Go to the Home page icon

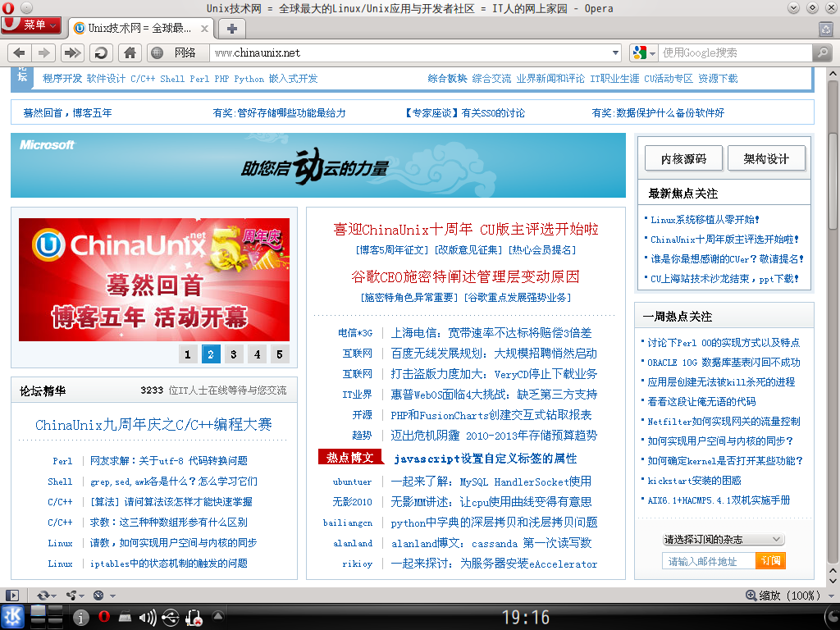(x=130, y=52)
